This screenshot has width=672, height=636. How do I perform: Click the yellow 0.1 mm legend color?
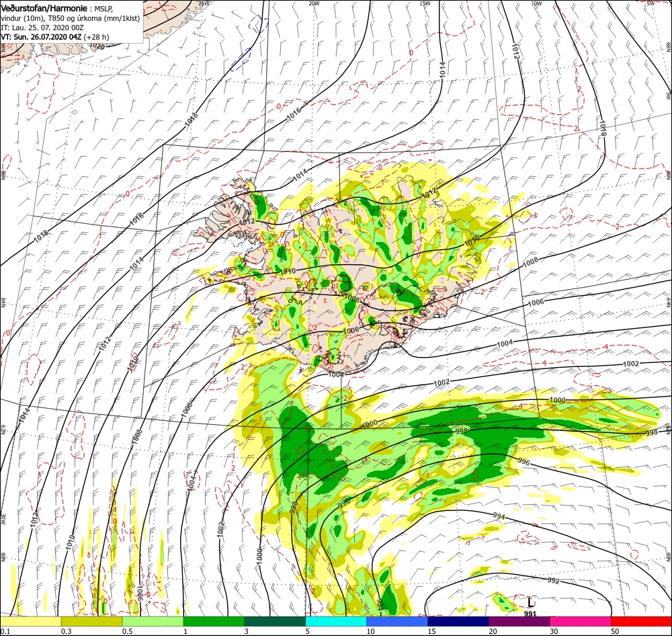pyautogui.click(x=30, y=621)
